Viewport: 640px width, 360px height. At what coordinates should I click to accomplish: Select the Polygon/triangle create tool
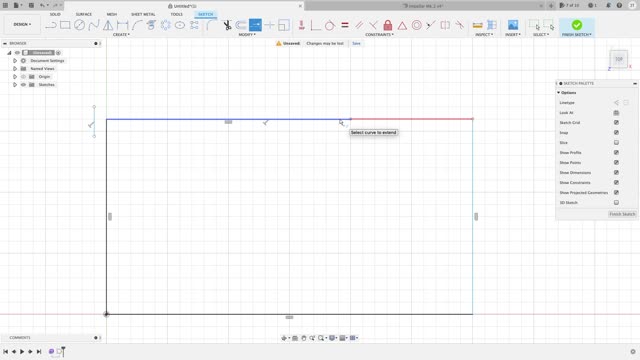point(108,25)
